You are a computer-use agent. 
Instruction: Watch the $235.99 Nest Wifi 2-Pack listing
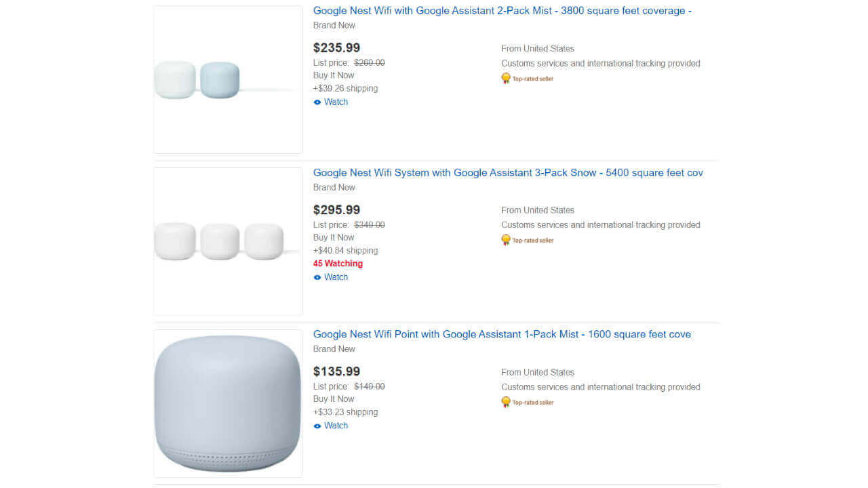click(336, 102)
